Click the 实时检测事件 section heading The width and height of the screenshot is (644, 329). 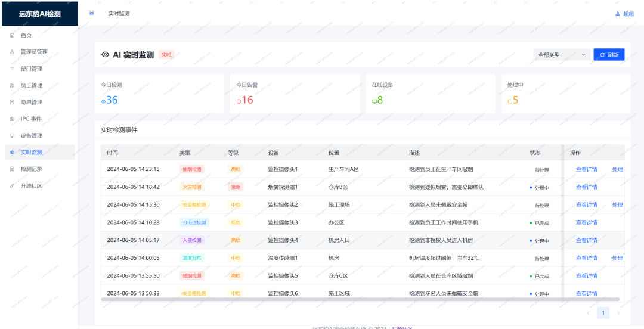tap(119, 129)
